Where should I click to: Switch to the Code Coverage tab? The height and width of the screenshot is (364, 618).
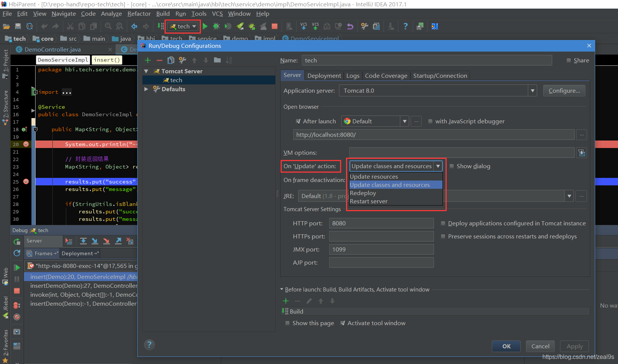click(386, 75)
